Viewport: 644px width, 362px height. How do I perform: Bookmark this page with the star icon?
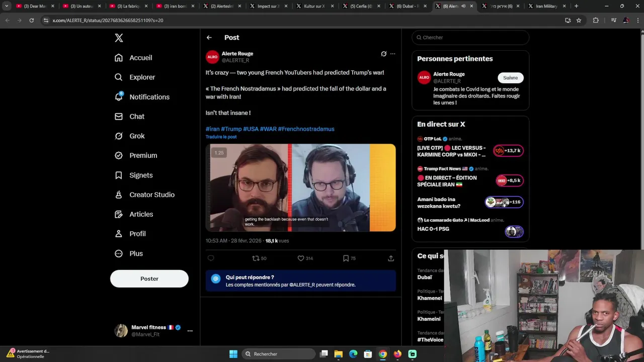[x=579, y=20]
